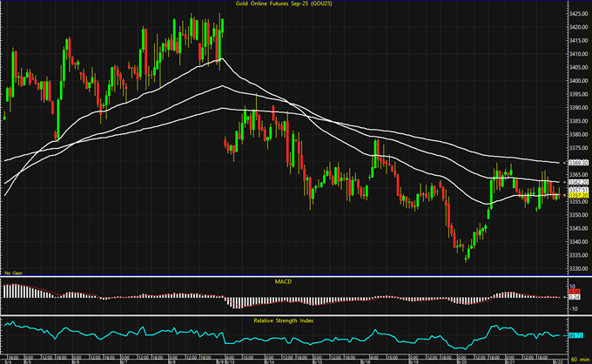
Task: Click the No Gain label above MACD
Action: (11, 273)
